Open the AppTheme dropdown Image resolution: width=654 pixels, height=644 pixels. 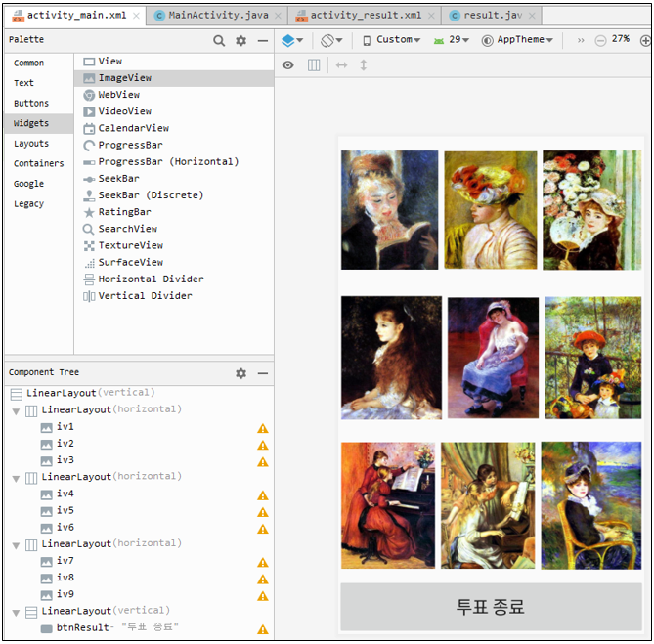click(517, 40)
